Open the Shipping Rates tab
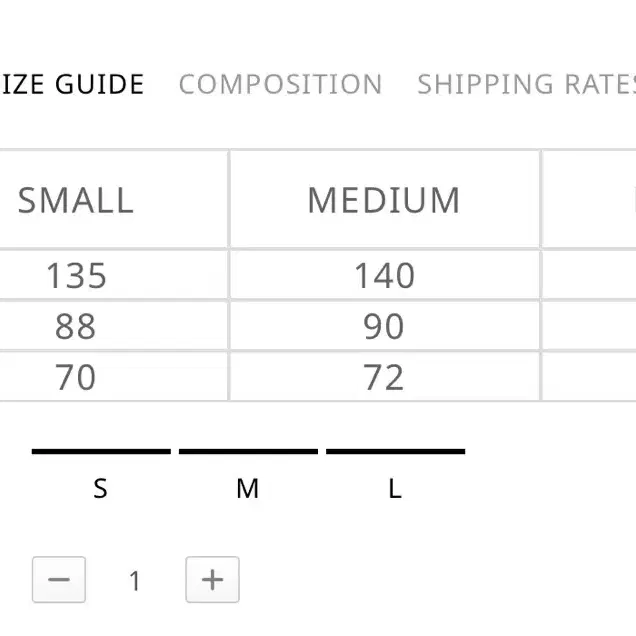636x636 pixels. [x=526, y=85]
